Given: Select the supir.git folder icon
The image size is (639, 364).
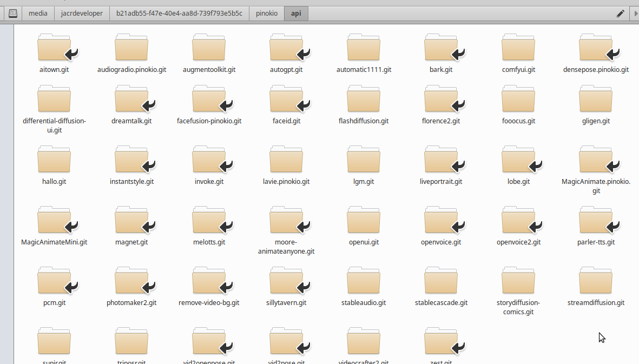Looking at the screenshot, I should 54,342.
